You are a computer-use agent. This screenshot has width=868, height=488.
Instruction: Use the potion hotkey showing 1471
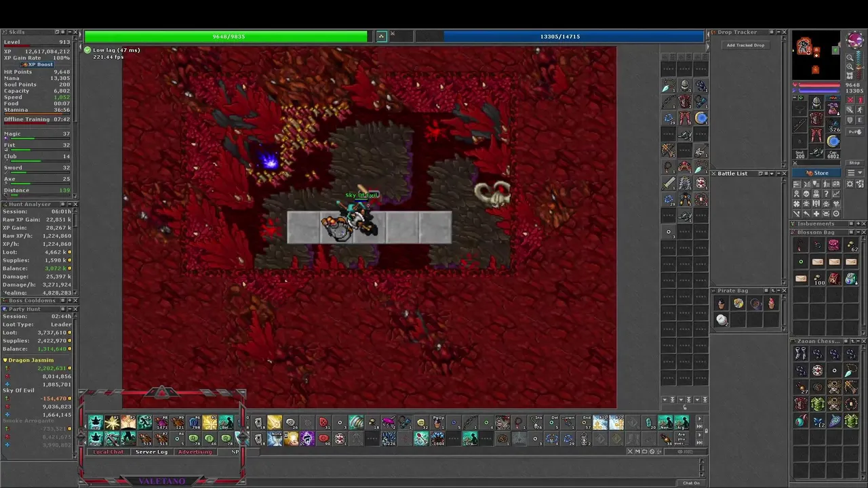tap(162, 422)
